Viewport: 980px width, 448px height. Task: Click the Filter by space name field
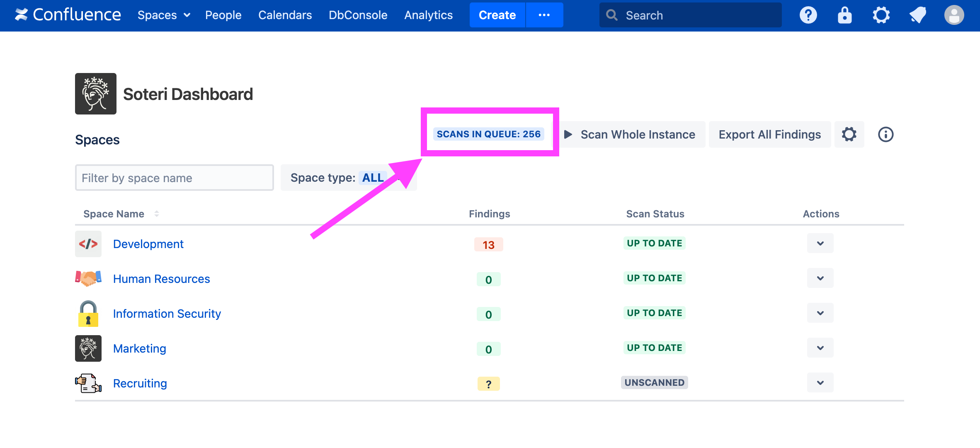click(174, 178)
